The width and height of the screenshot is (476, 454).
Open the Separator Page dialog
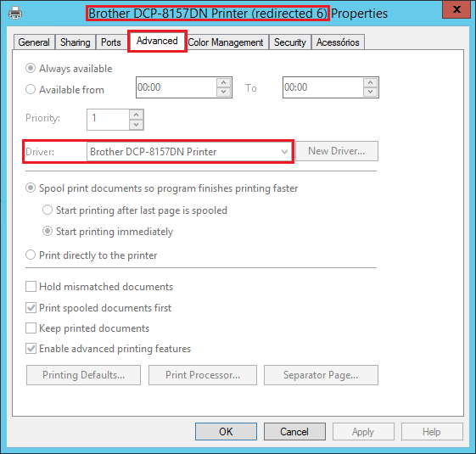coord(321,375)
